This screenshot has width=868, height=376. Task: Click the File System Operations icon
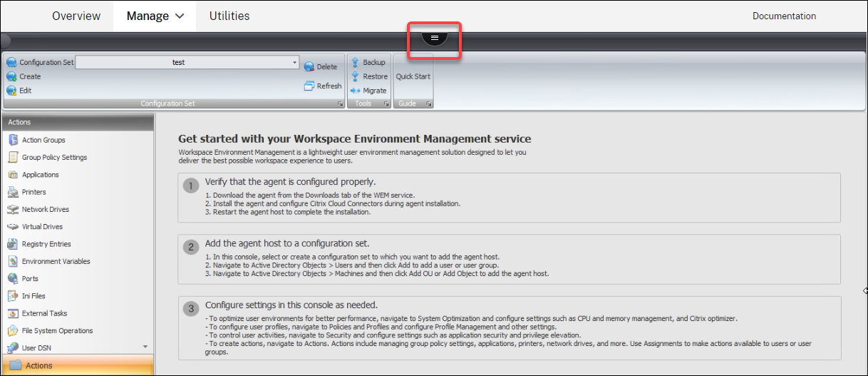tap(13, 330)
